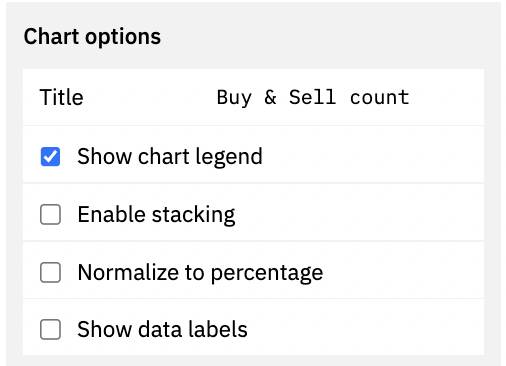The height and width of the screenshot is (366, 506).
Task: Place cursor on 'Buy' in the title text
Action: pos(234,98)
